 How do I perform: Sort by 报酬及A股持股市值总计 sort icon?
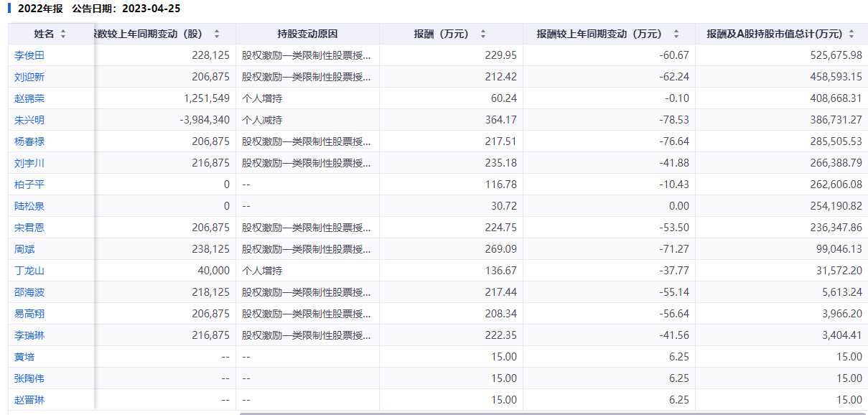pyautogui.click(x=851, y=34)
